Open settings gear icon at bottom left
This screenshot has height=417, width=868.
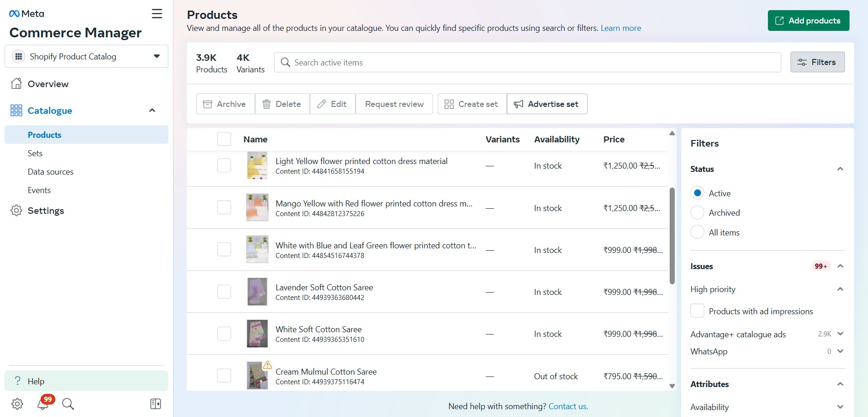click(17, 404)
